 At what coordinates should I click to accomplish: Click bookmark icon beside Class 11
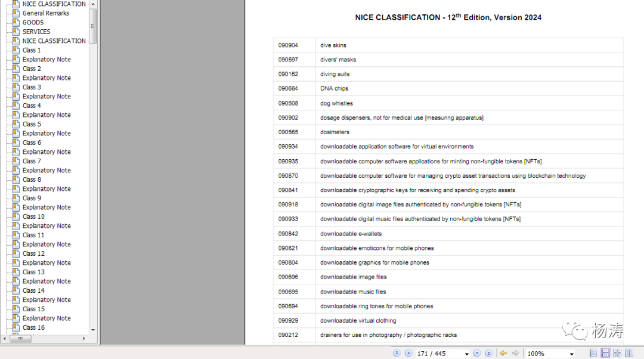click(x=16, y=234)
